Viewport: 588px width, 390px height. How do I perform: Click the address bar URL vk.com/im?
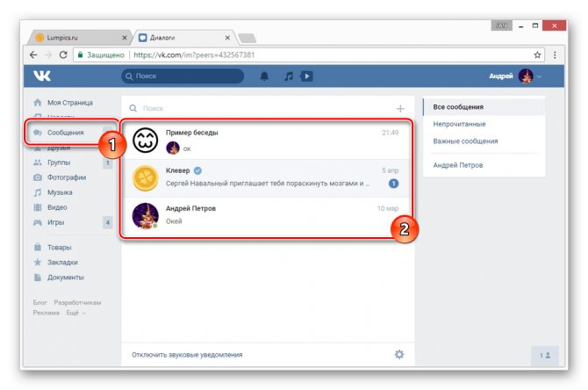[x=194, y=54]
